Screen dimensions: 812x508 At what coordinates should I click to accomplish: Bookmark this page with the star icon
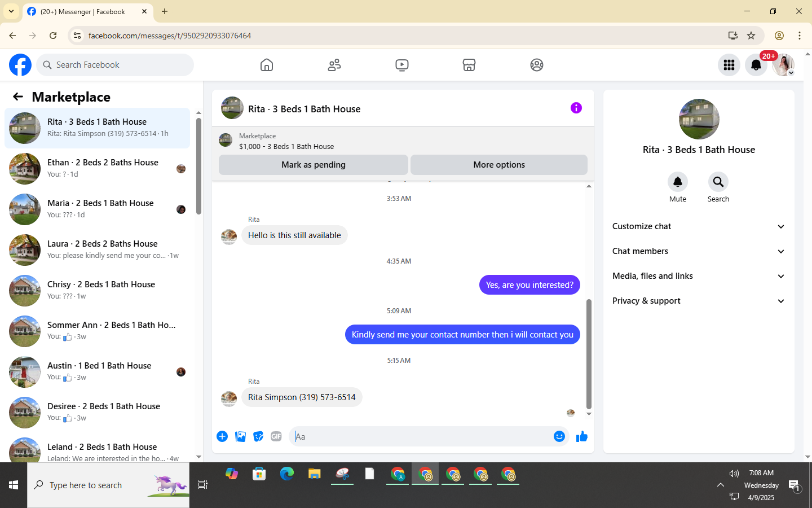pos(751,36)
